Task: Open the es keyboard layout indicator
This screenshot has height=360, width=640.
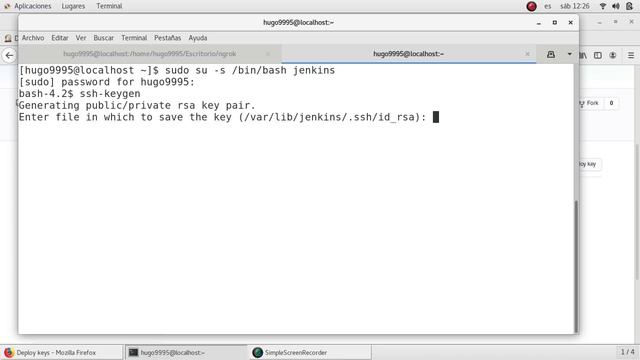Action: pos(547,6)
